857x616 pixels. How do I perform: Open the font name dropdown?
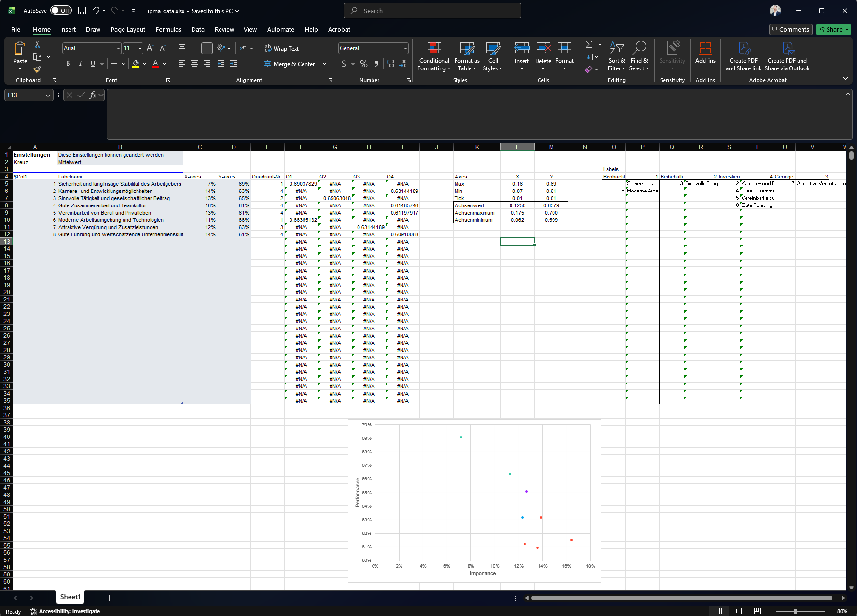[x=117, y=48]
